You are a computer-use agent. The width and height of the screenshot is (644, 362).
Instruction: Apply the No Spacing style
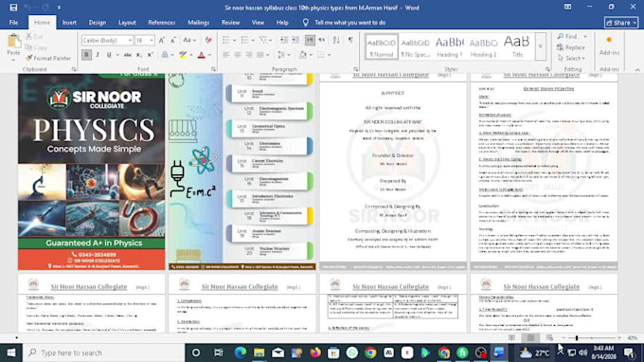coord(415,46)
